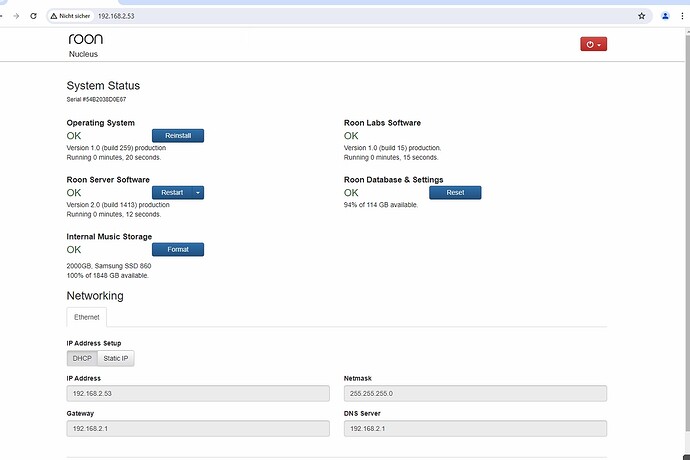Click the 'System Status' heading
This screenshot has width=690, height=460.
tap(103, 85)
